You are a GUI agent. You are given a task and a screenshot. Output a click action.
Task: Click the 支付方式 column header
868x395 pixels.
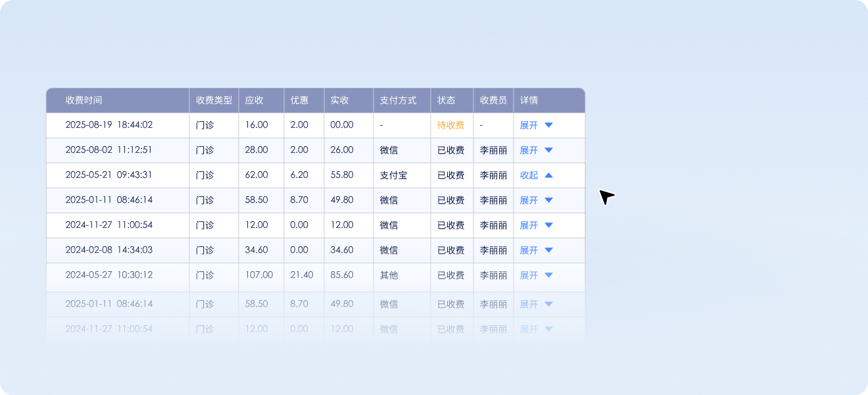(398, 100)
